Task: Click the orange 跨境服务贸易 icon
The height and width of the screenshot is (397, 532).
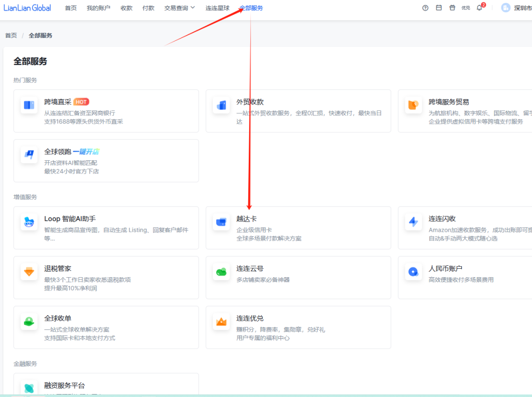Action: click(413, 105)
